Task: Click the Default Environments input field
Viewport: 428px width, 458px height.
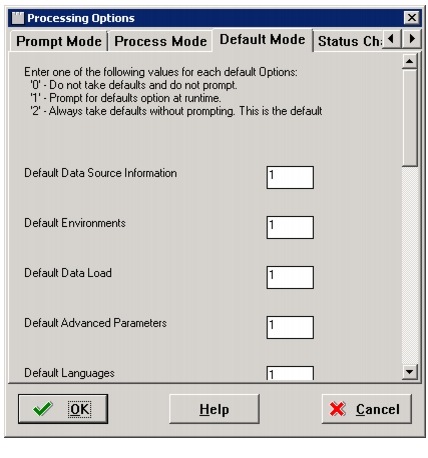Action: pos(290,227)
